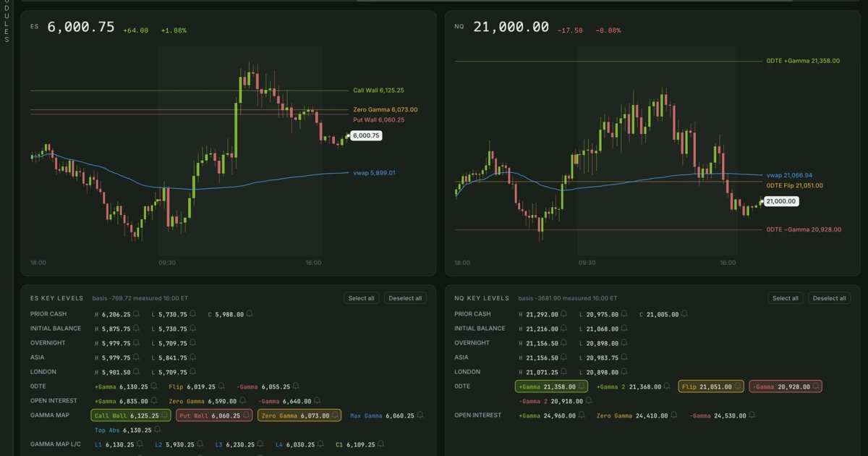This screenshot has width=868, height=456.
Task: Click the ES +1.08% change value
Action: pyautogui.click(x=174, y=30)
